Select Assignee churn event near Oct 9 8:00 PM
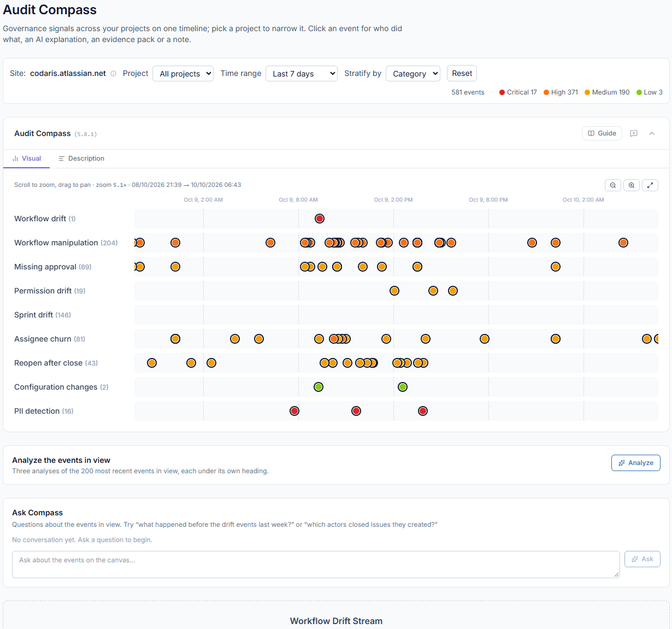The image size is (672, 629). (x=485, y=339)
